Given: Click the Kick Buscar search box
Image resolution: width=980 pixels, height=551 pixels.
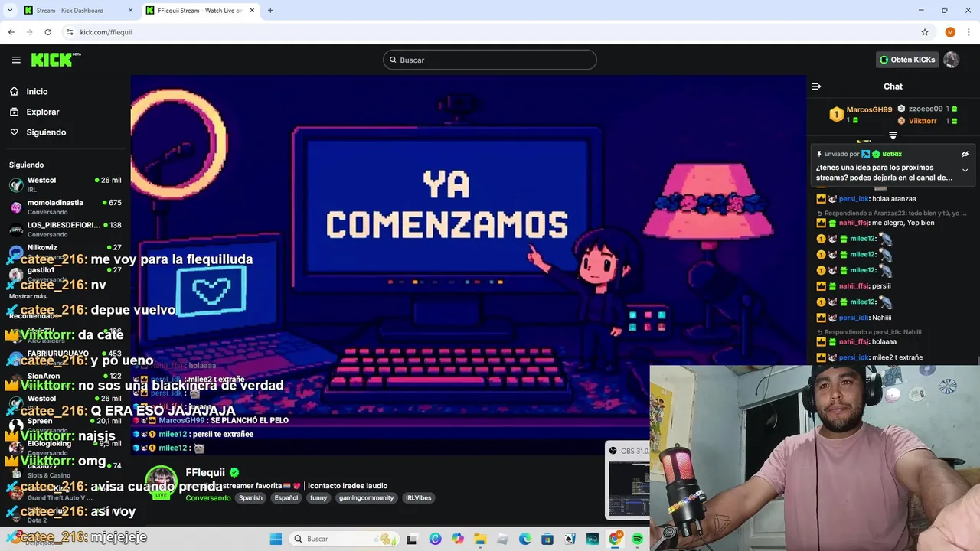Looking at the screenshot, I should point(490,60).
